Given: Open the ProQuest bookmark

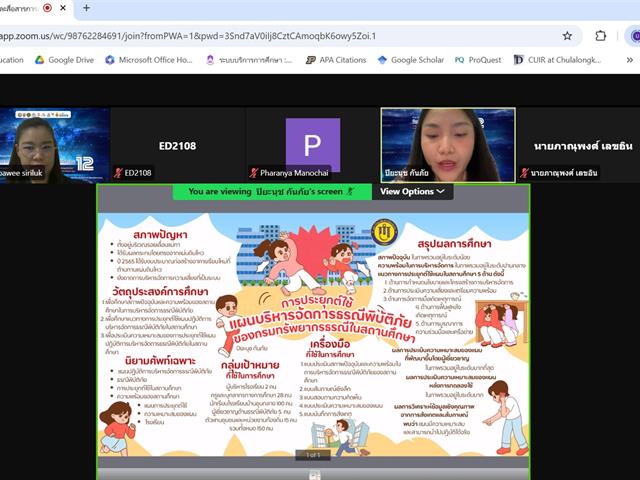Looking at the screenshot, I should [478, 60].
